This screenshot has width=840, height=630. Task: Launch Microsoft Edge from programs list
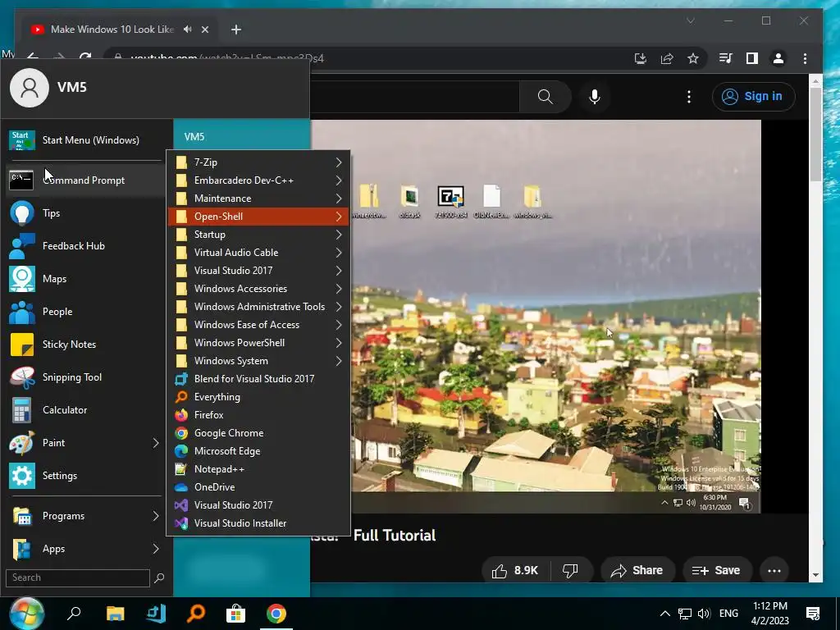[x=258, y=451]
